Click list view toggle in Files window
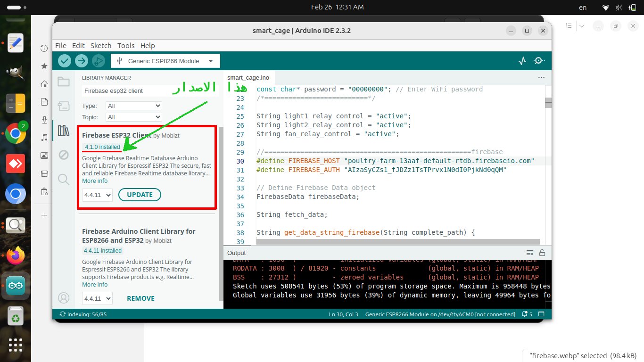The width and height of the screenshot is (644, 362). pos(569,26)
